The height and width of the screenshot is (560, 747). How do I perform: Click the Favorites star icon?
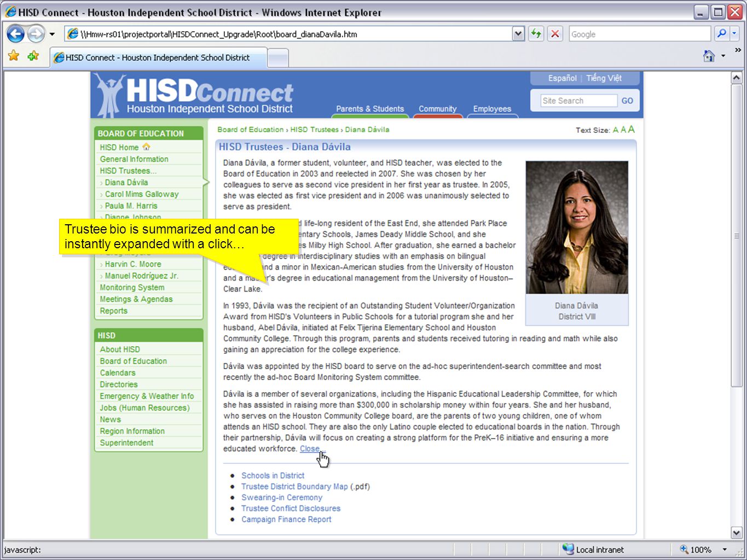click(x=14, y=56)
